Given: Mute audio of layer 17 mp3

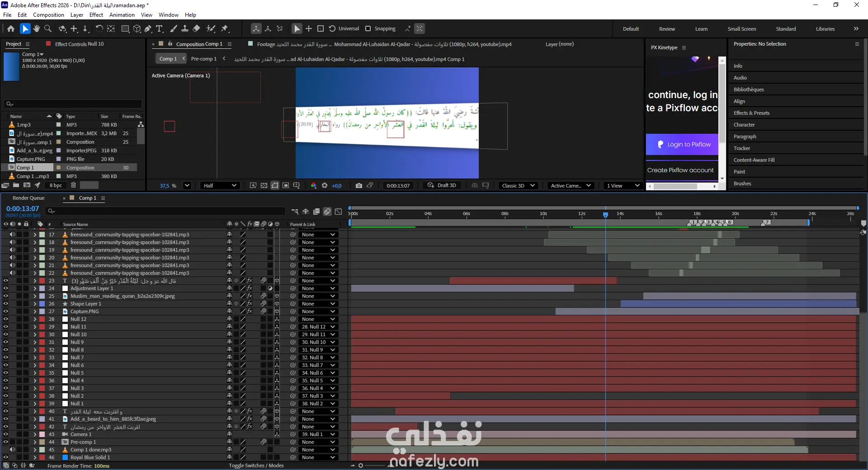Looking at the screenshot, I should (13, 235).
